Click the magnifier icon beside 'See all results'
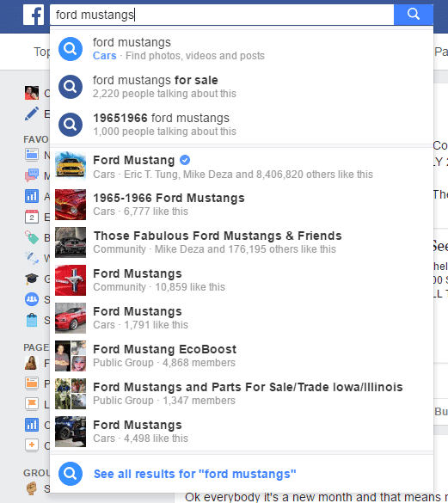 pos(71,474)
